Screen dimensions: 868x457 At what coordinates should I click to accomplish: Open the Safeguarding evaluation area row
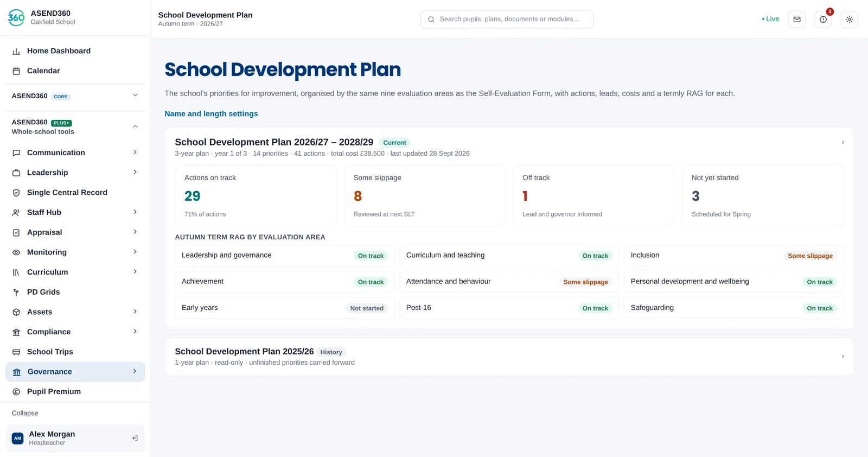point(733,308)
